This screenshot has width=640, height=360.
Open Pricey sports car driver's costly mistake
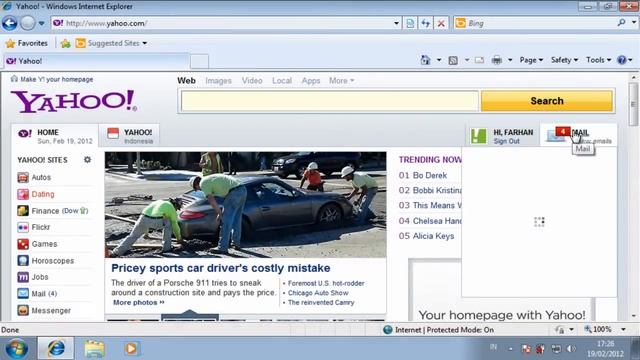pyautogui.click(x=221, y=268)
